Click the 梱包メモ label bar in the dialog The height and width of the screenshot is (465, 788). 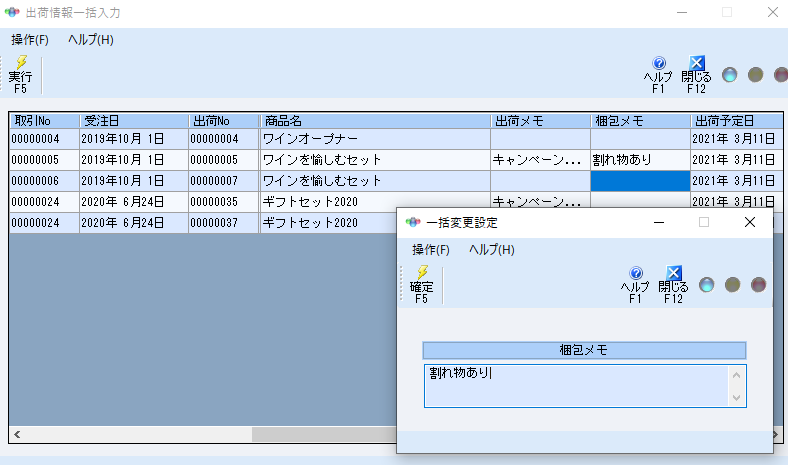tap(584, 350)
